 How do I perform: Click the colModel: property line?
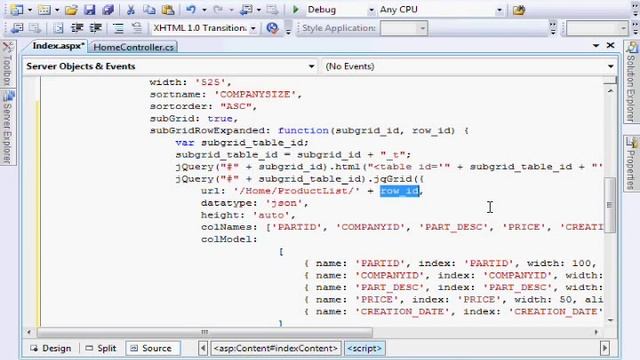[229, 239]
